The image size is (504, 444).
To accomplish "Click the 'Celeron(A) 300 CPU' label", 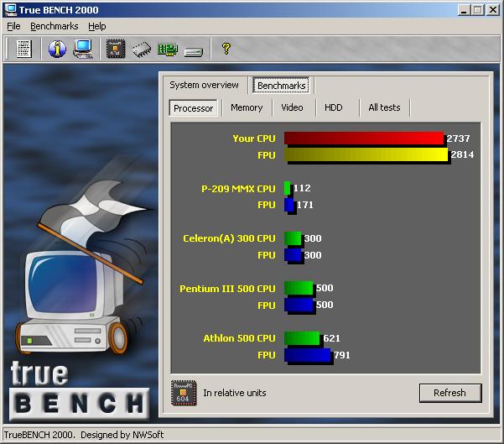I will click(229, 238).
